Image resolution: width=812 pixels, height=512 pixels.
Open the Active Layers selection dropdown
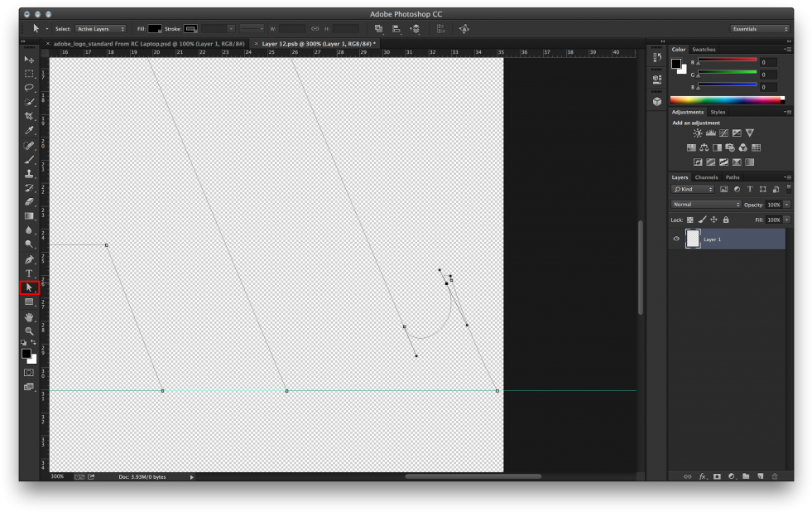[x=99, y=28]
